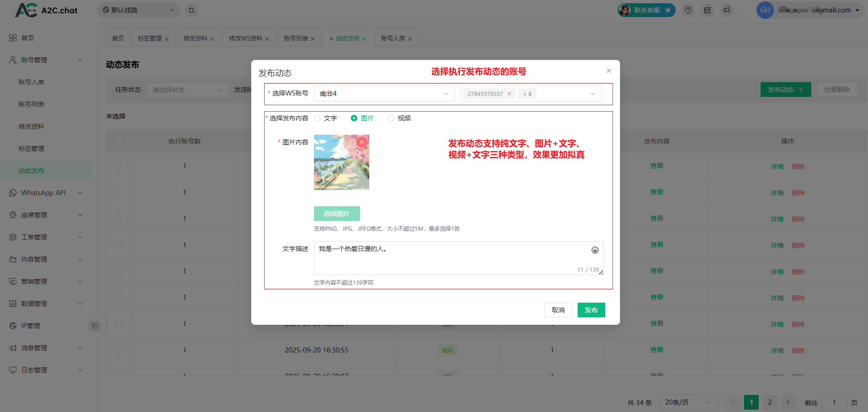Click the 选择图片 upload button
This screenshot has height=412, width=868.
[337, 214]
